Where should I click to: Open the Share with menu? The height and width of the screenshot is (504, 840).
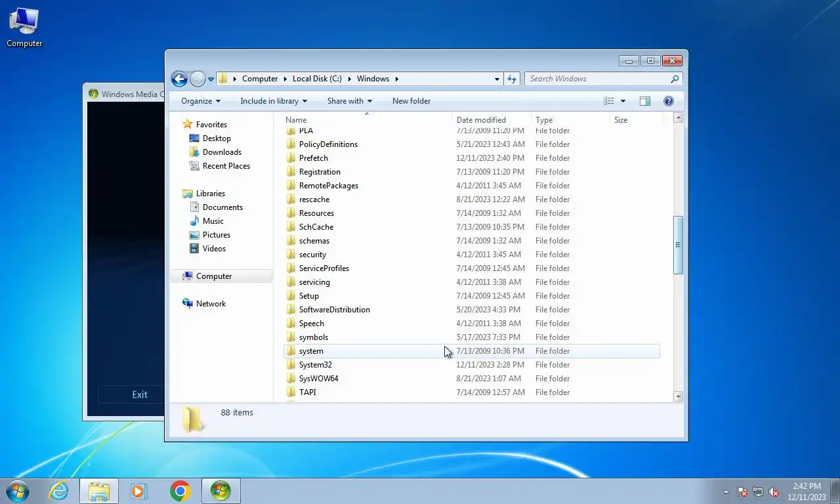pyautogui.click(x=350, y=101)
